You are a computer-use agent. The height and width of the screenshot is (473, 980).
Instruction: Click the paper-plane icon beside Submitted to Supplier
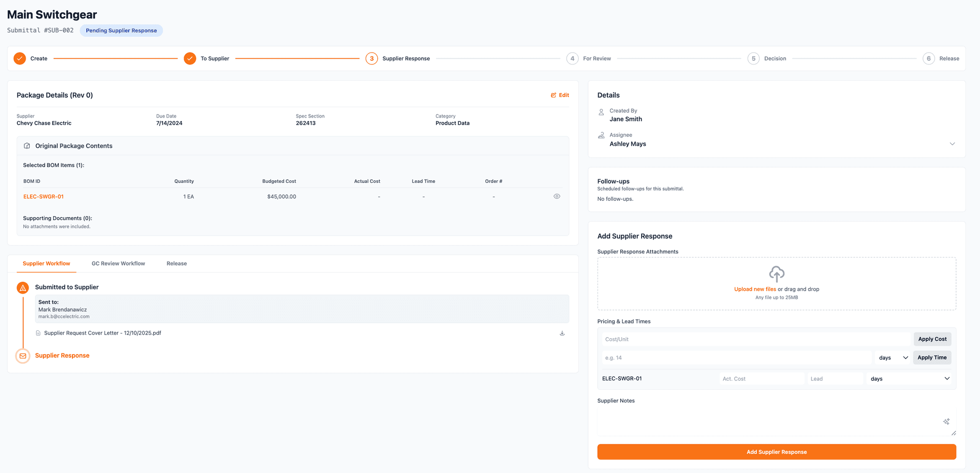point(22,287)
